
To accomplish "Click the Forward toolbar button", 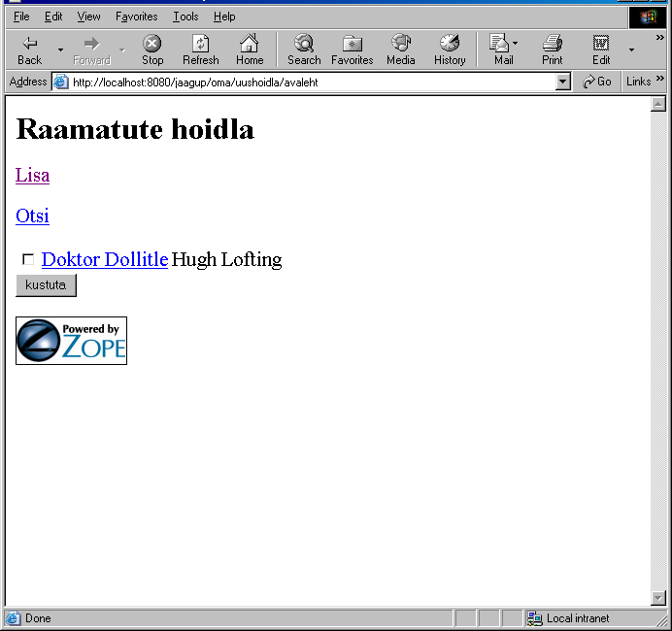I will click(91, 50).
